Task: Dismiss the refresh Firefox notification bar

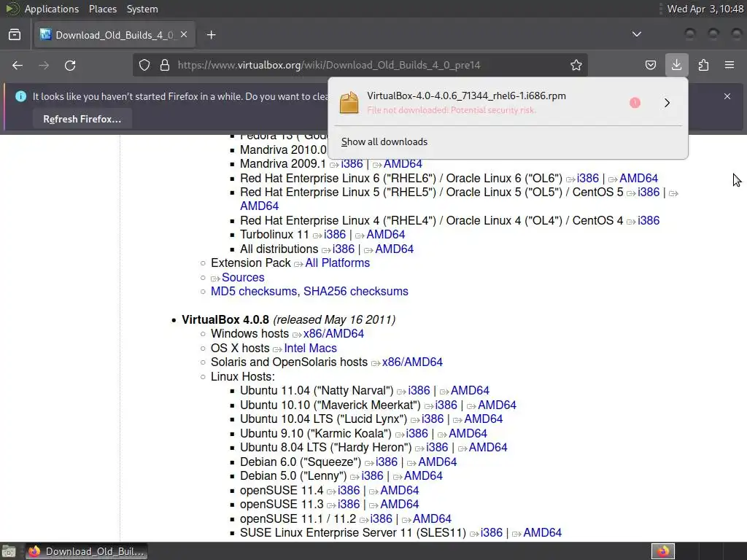Action: [x=727, y=96]
